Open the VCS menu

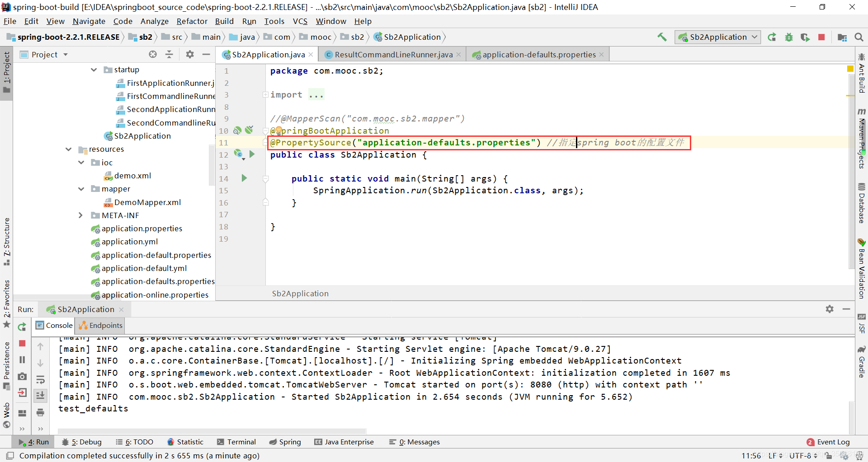(x=300, y=21)
